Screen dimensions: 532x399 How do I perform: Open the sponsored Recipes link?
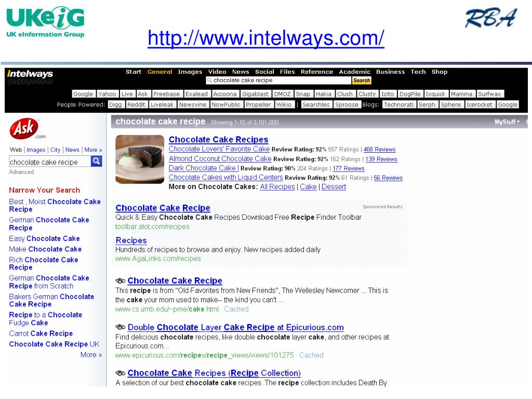[x=131, y=241]
